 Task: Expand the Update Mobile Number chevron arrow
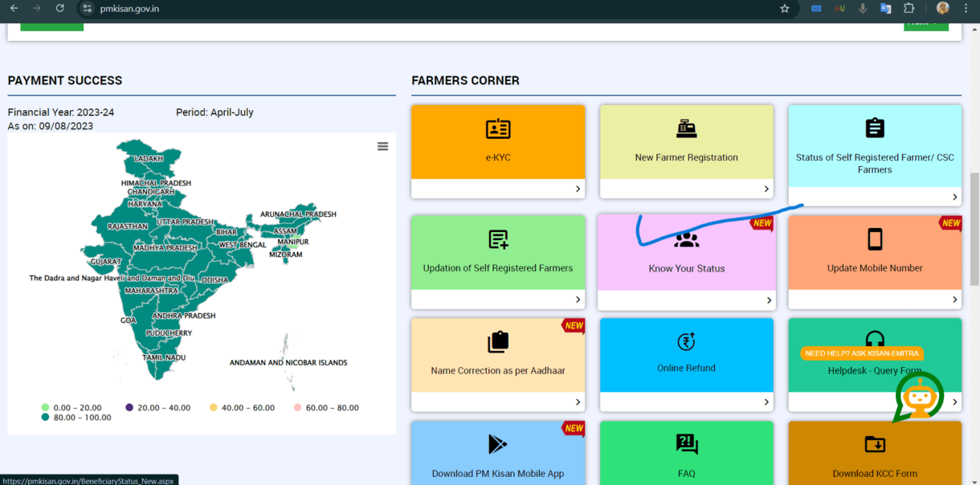[954, 300]
